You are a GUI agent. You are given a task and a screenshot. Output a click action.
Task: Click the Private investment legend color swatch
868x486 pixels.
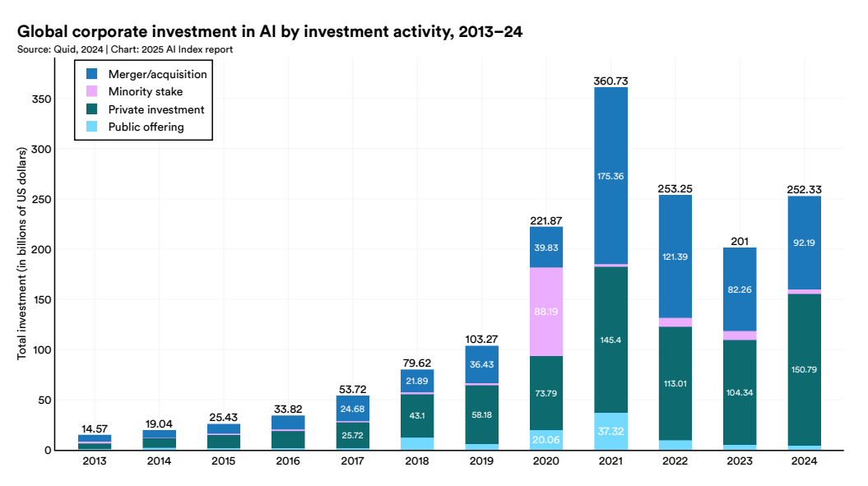coord(92,109)
